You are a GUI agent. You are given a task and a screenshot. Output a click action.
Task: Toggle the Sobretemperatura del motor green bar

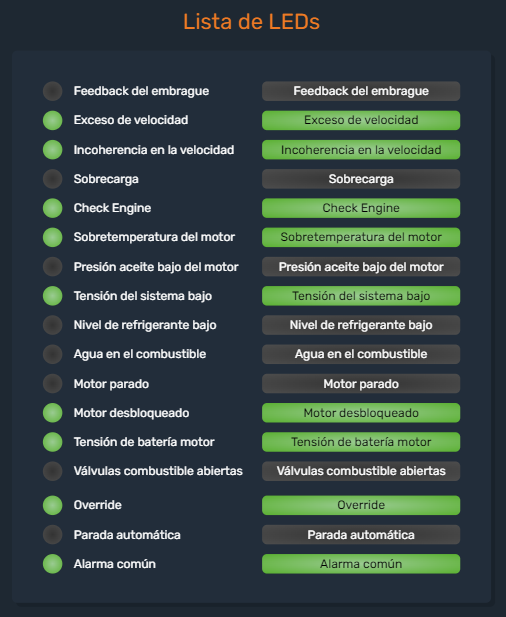[x=361, y=237]
